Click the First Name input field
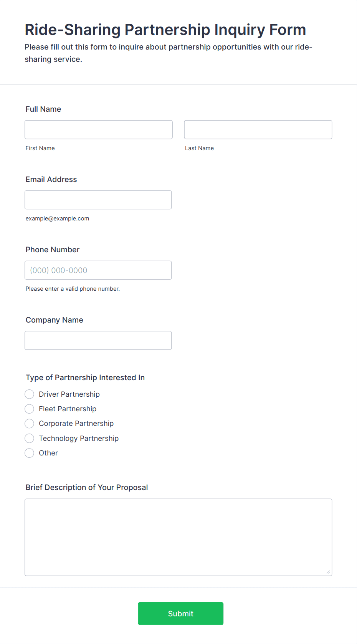This screenshot has height=644, width=357. click(99, 129)
